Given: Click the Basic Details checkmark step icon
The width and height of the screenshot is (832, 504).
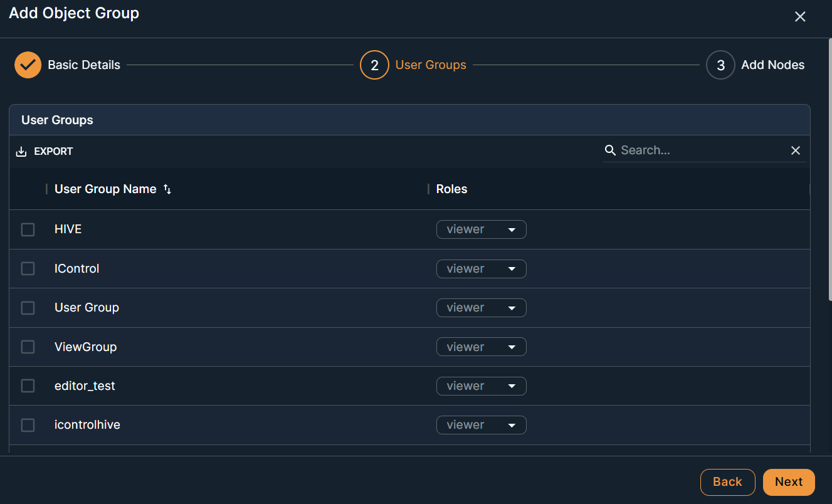Looking at the screenshot, I should pos(28,65).
